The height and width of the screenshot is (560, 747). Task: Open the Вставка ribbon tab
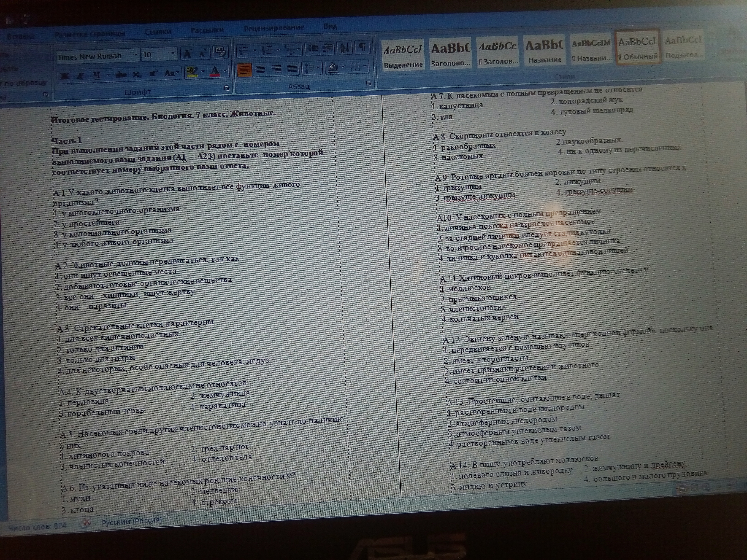[x=21, y=36]
